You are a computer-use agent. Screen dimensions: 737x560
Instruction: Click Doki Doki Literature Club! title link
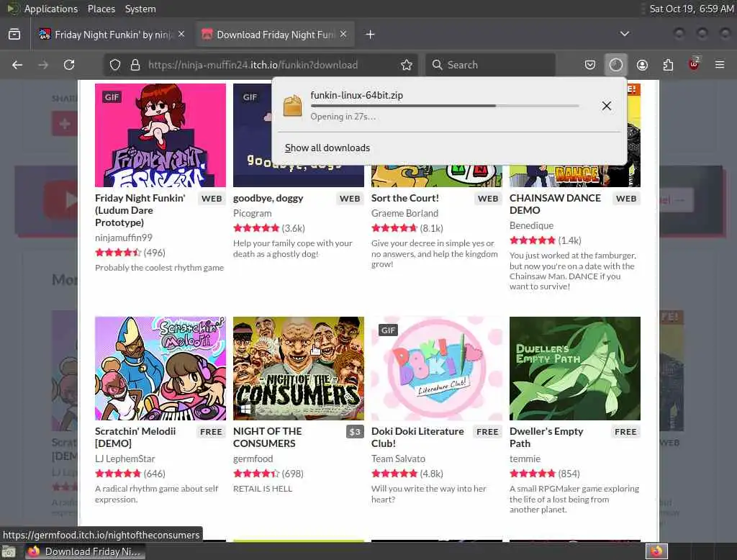417,438
